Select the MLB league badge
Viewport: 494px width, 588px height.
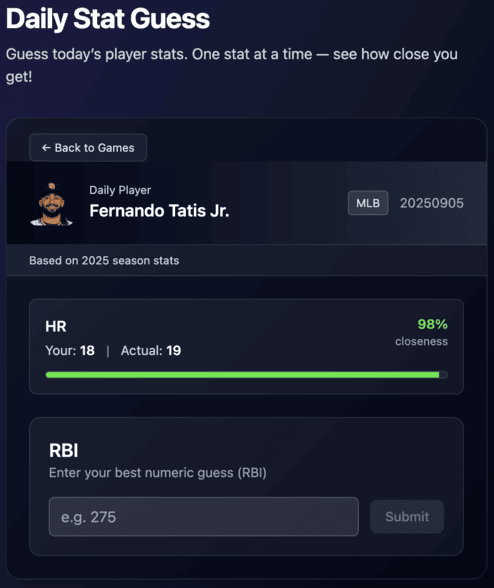pyautogui.click(x=368, y=203)
